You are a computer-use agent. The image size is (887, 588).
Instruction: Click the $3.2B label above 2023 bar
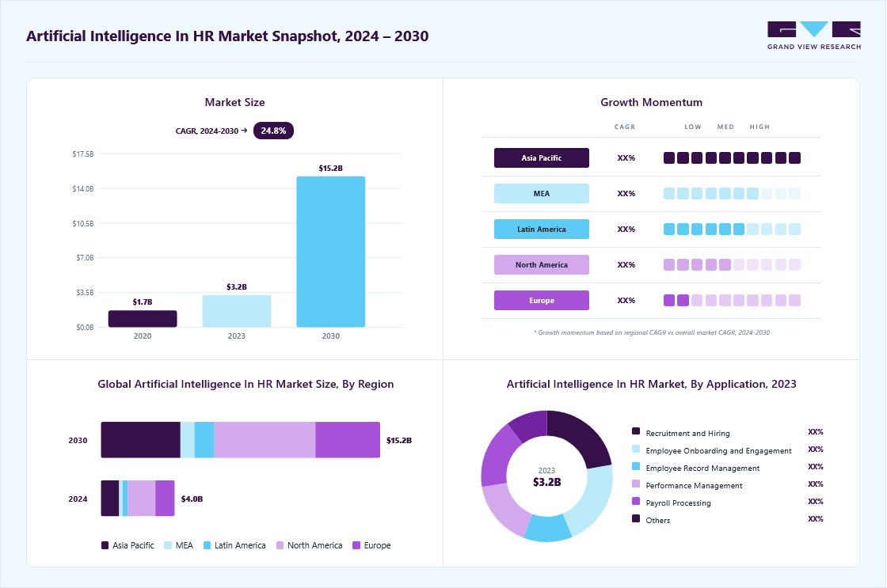[237, 287]
